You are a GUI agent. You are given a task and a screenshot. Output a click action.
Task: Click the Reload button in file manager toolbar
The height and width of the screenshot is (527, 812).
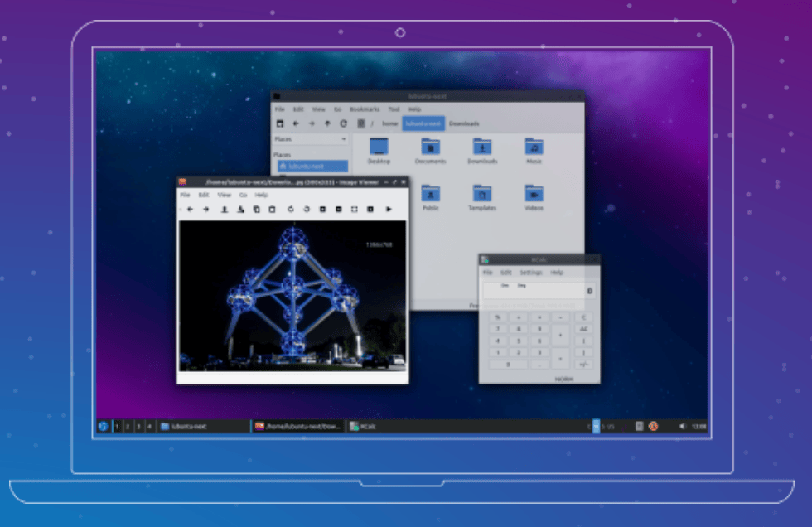click(343, 123)
